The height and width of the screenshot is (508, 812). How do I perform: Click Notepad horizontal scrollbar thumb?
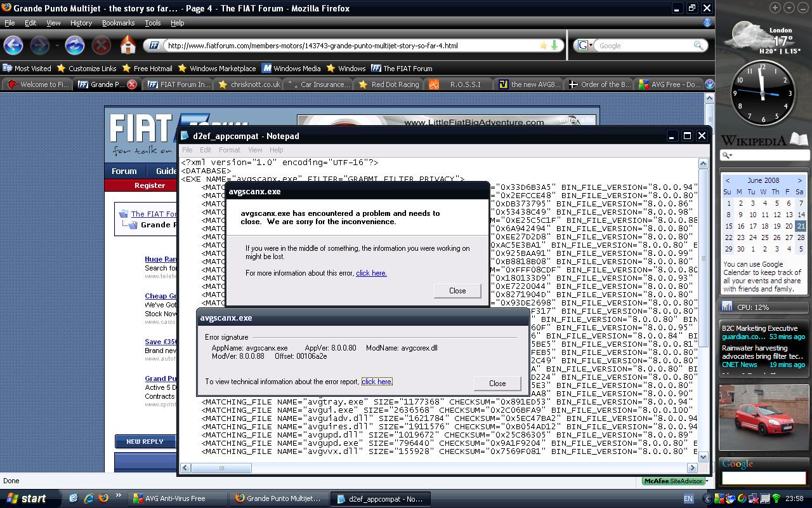pos(221,468)
